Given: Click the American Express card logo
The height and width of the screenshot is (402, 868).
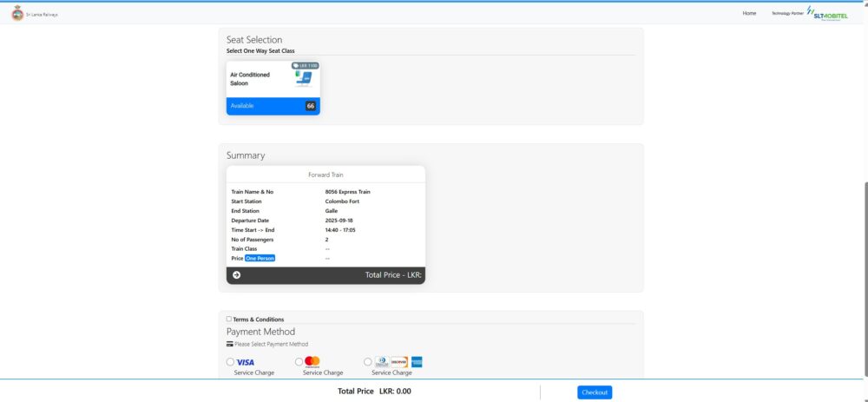Looking at the screenshot, I should 417,361.
